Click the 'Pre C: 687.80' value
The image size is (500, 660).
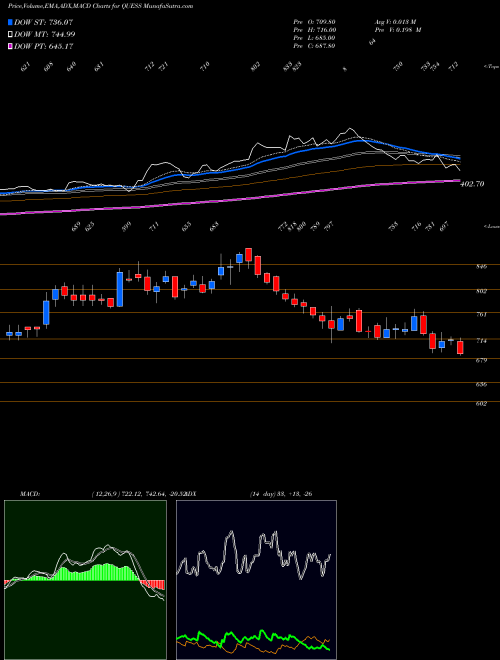click(314, 46)
